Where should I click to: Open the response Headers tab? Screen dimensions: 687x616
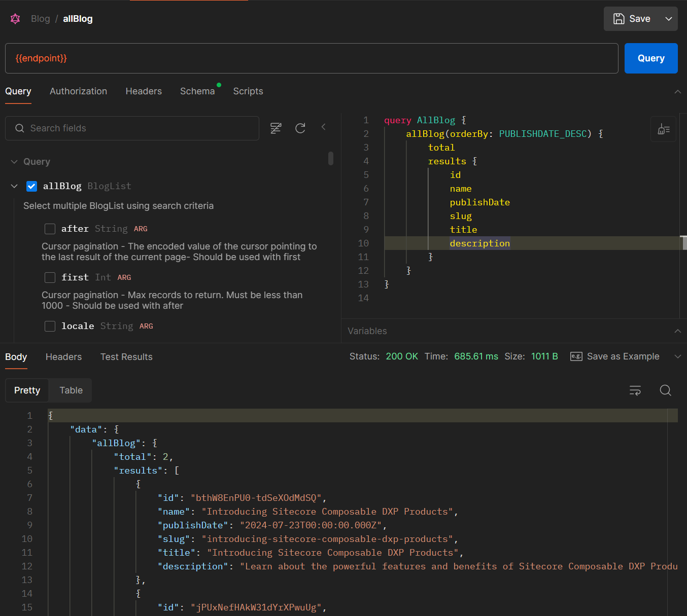coord(63,357)
